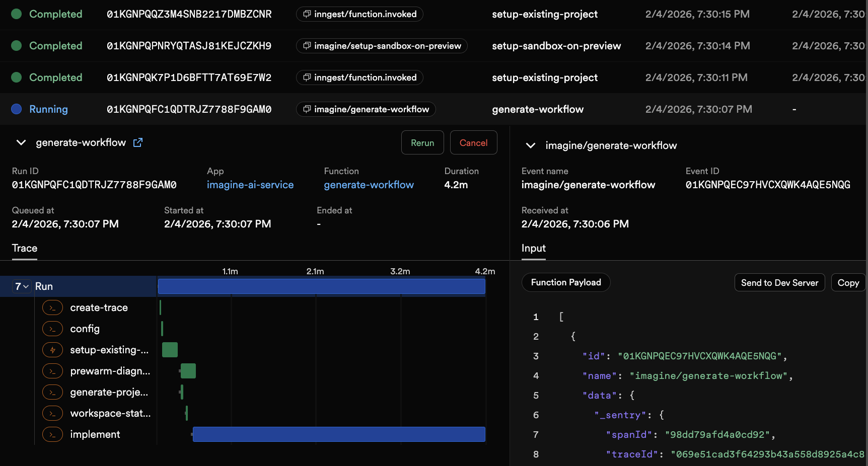Image resolution: width=868 pixels, height=466 pixels.
Task: Click the blue Running status indicator
Action: pyautogui.click(x=17, y=109)
